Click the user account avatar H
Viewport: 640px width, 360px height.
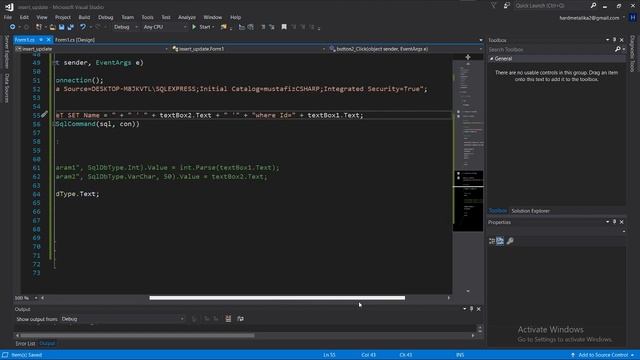tap(633, 18)
